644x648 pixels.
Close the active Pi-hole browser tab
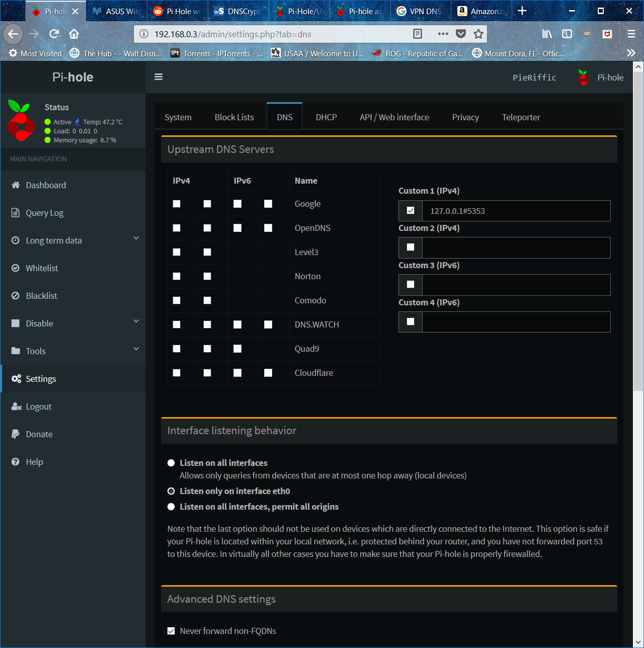pos(75,11)
